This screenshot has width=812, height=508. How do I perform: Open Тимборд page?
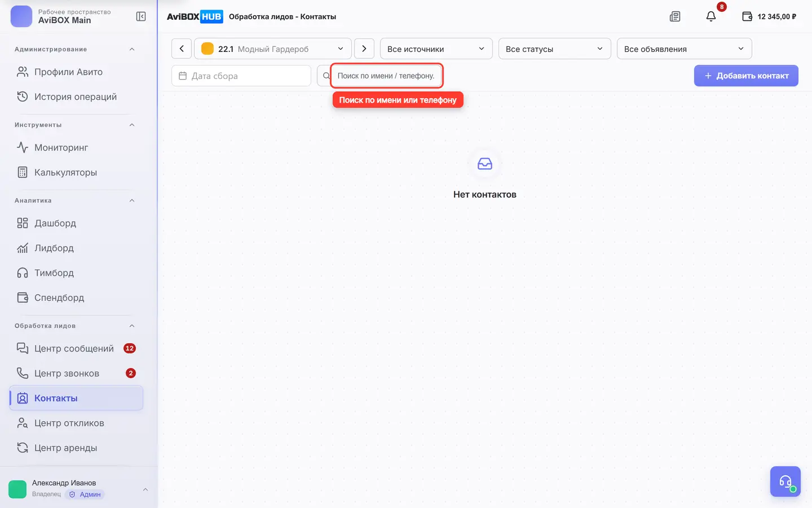click(x=76, y=273)
